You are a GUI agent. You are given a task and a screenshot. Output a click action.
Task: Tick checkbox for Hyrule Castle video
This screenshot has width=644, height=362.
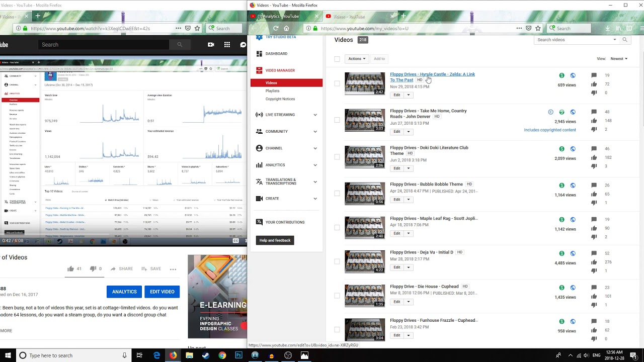coord(337,83)
